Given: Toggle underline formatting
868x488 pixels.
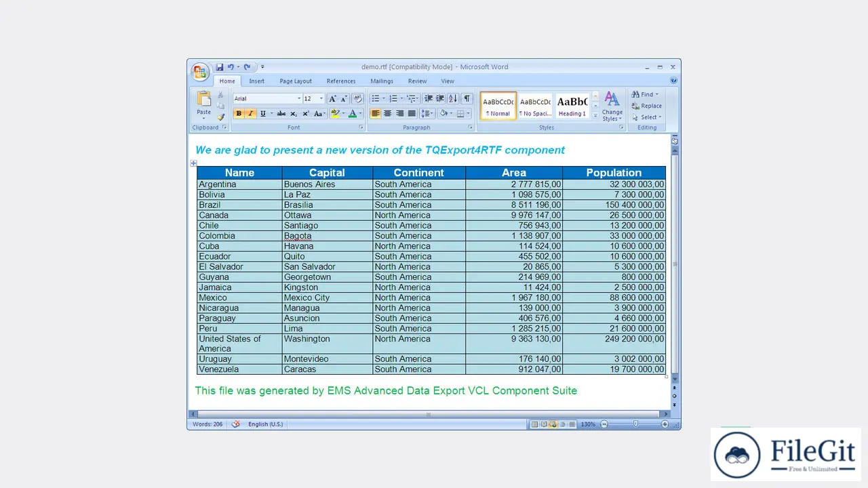Looking at the screenshot, I should (x=262, y=114).
